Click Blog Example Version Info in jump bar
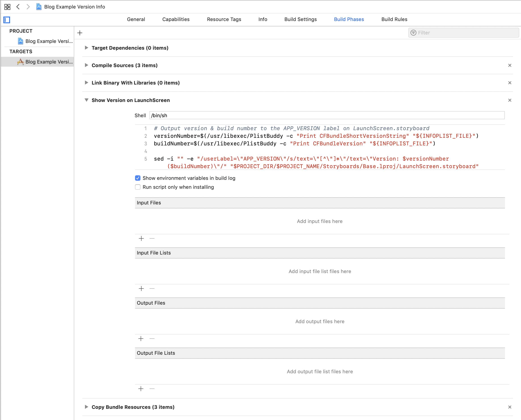This screenshot has width=521, height=420. [x=74, y=7]
